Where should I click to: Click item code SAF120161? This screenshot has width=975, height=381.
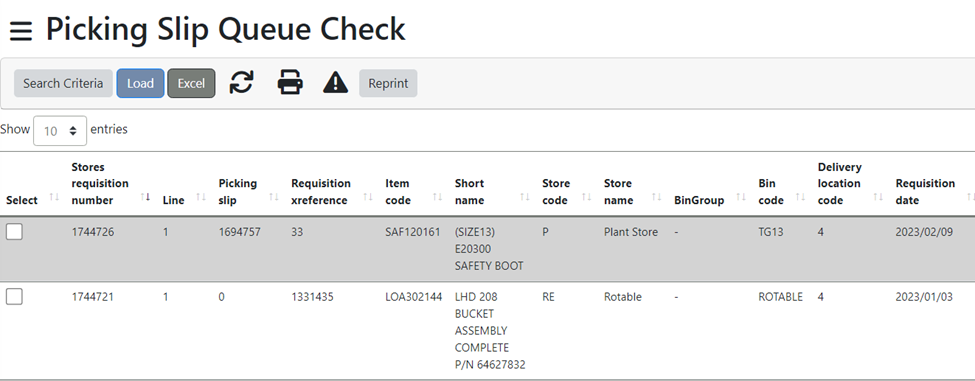413,232
